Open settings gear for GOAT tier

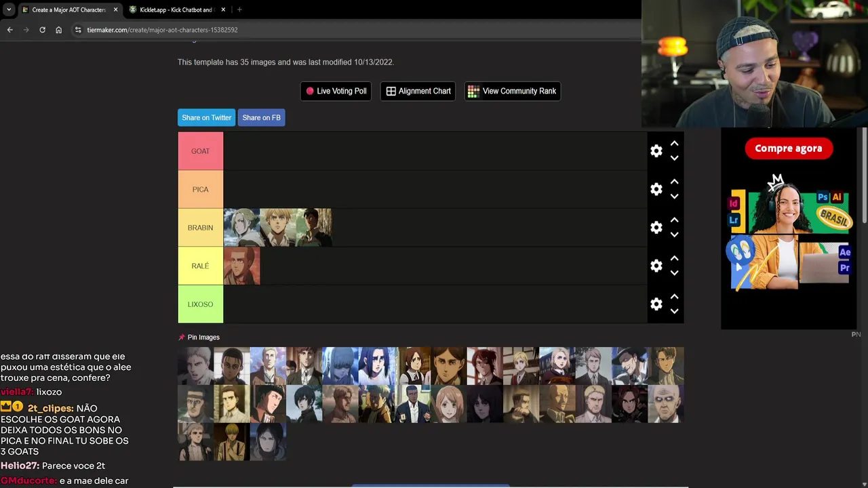click(x=656, y=151)
